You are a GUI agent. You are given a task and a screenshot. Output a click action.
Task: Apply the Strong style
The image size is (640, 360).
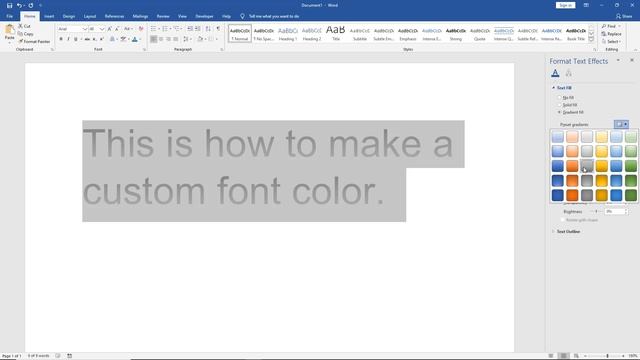tap(456, 33)
